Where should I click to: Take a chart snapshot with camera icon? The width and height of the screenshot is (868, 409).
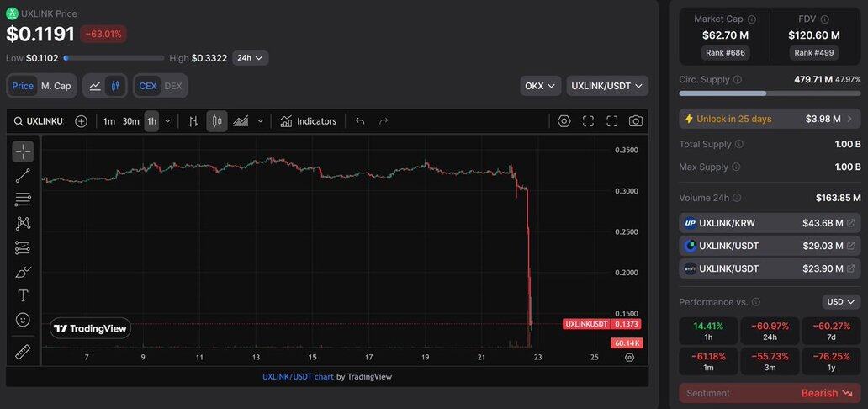tap(636, 121)
